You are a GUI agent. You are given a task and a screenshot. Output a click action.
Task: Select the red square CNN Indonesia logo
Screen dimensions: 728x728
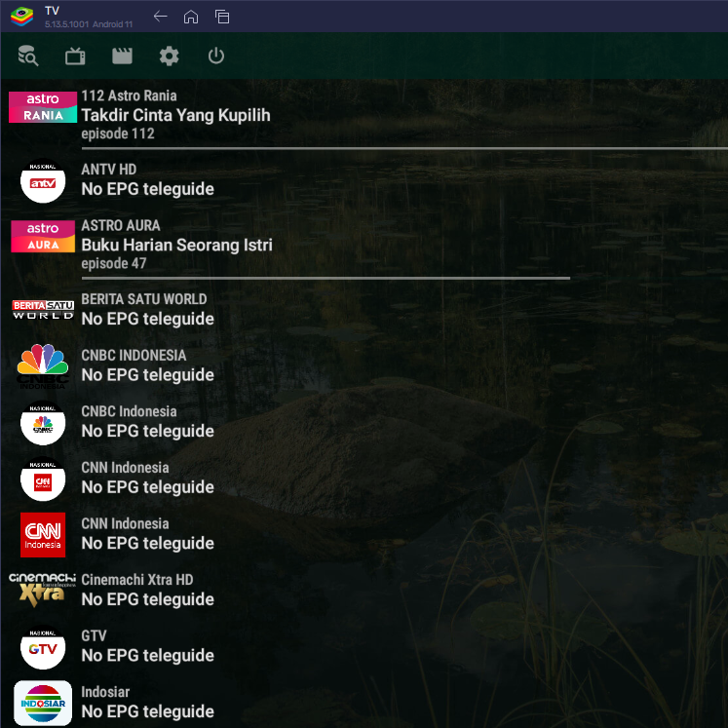click(43, 535)
